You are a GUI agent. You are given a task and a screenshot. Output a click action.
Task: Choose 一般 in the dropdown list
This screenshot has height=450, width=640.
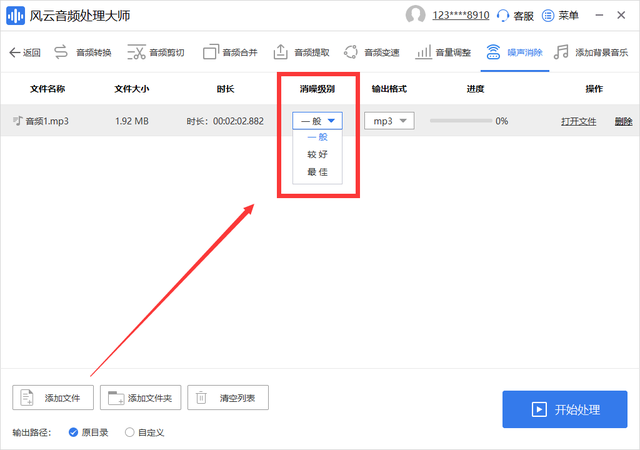click(317, 137)
